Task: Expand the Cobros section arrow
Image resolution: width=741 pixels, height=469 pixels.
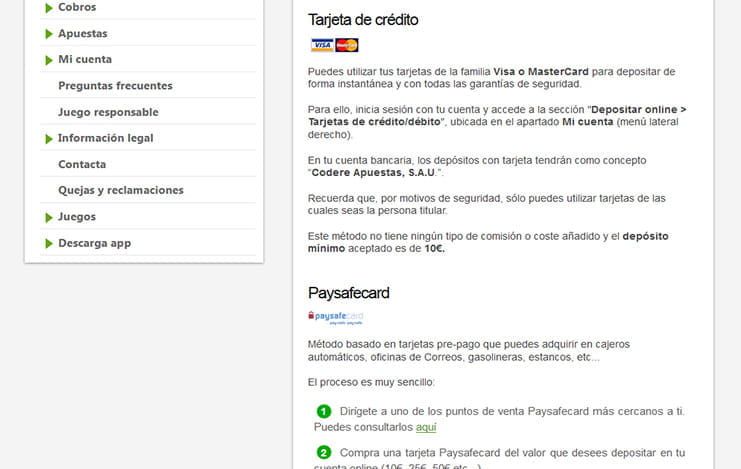Action: [x=49, y=8]
